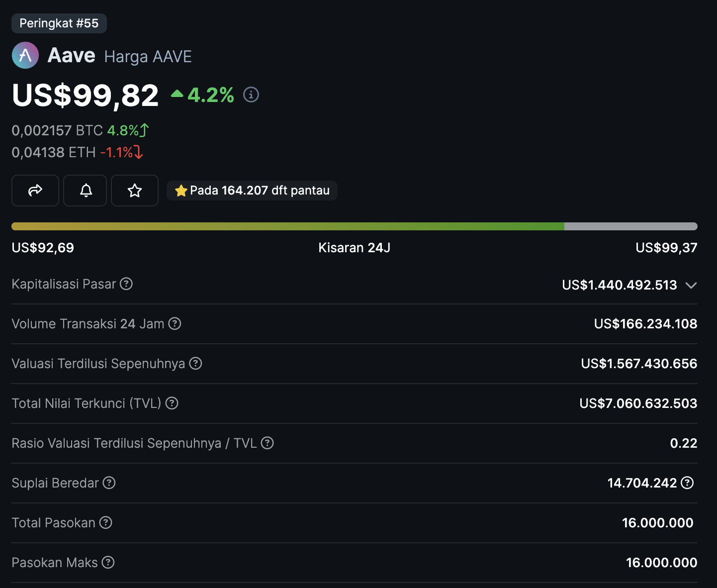This screenshot has height=588, width=717.
Task: Click the green triangle before 4.2%
Action: tap(177, 94)
